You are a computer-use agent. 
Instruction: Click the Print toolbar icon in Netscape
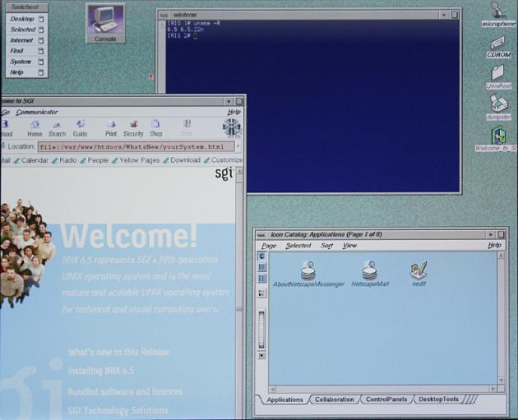click(111, 128)
